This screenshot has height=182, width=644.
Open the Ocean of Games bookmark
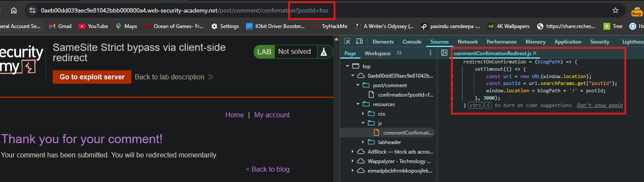174,26
